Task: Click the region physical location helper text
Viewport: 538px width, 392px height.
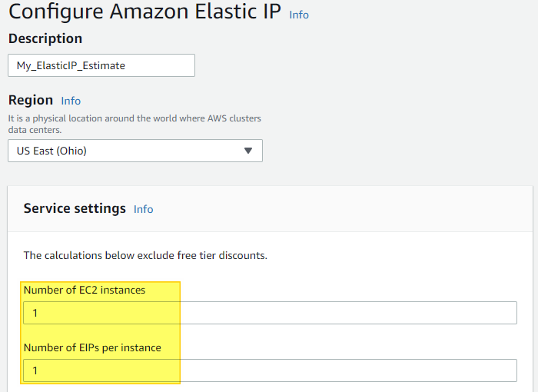Action: (134, 124)
